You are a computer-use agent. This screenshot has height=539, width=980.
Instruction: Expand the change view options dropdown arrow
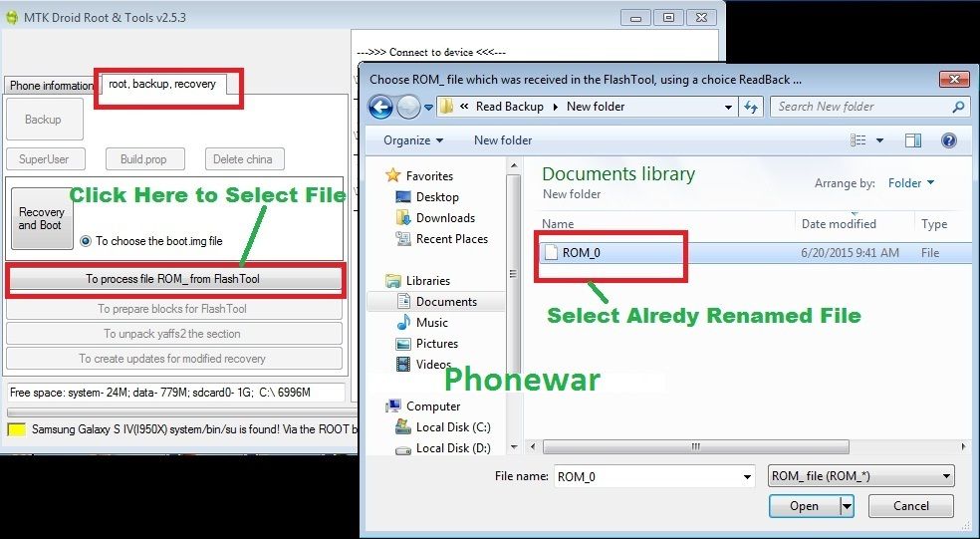(x=879, y=140)
